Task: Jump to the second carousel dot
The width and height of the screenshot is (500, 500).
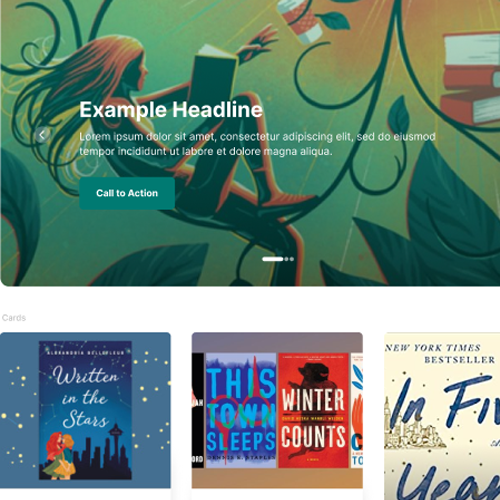Action: pyautogui.click(x=286, y=259)
